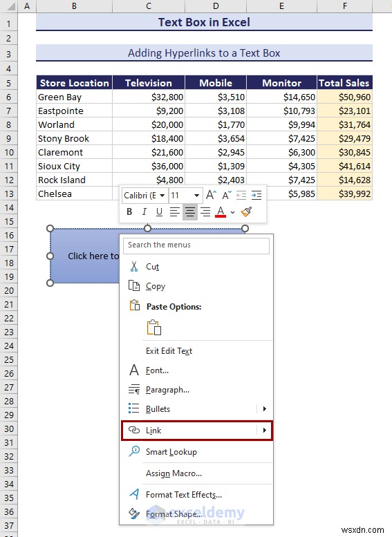Choose Cut from the context menu
Image resolution: width=392 pixels, height=537 pixels.
click(x=196, y=267)
